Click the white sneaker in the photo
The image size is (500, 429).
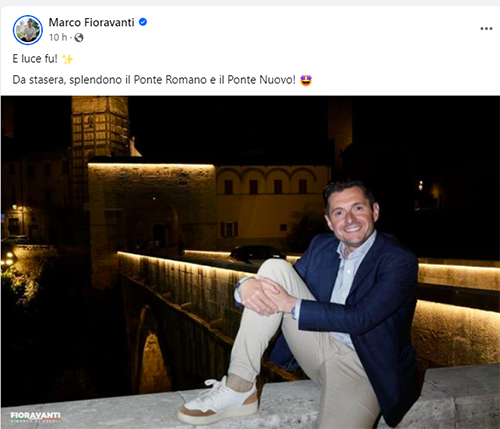click(x=219, y=400)
